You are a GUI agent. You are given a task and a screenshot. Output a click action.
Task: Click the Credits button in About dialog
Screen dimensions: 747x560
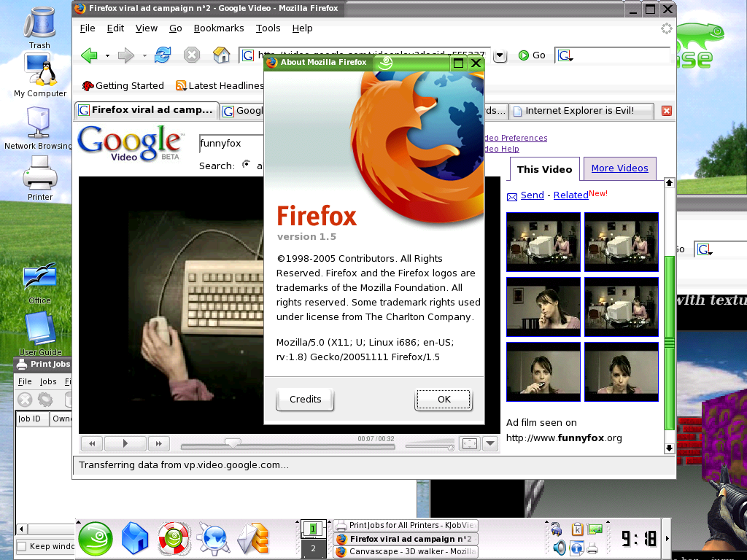pyautogui.click(x=305, y=399)
